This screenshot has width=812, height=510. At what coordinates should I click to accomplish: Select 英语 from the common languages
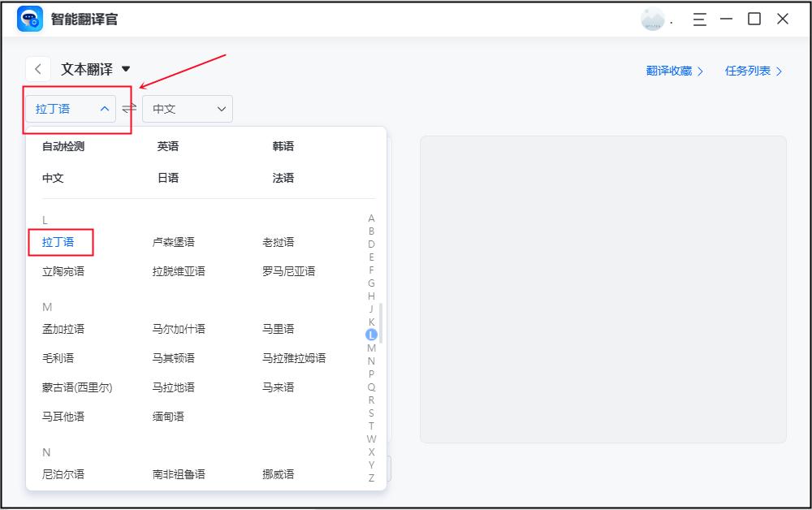[166, 146]
